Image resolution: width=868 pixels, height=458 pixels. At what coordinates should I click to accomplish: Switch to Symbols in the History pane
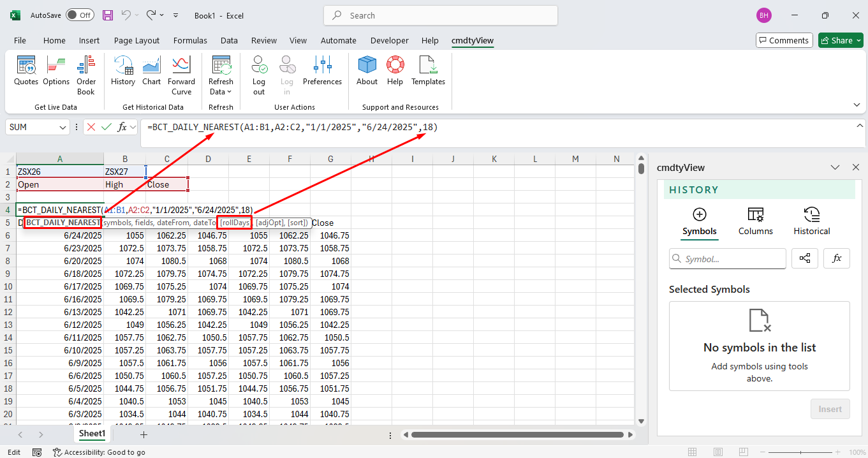click(700, 221)
